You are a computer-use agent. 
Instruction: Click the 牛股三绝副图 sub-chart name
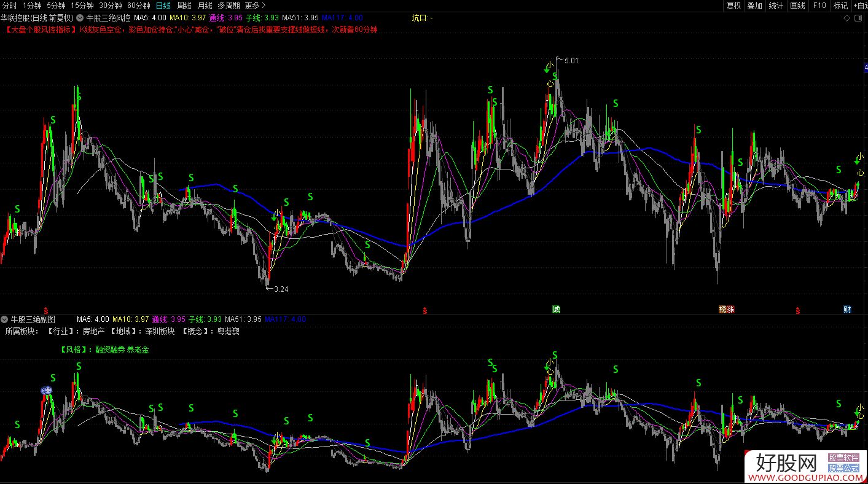pos(33,319)
